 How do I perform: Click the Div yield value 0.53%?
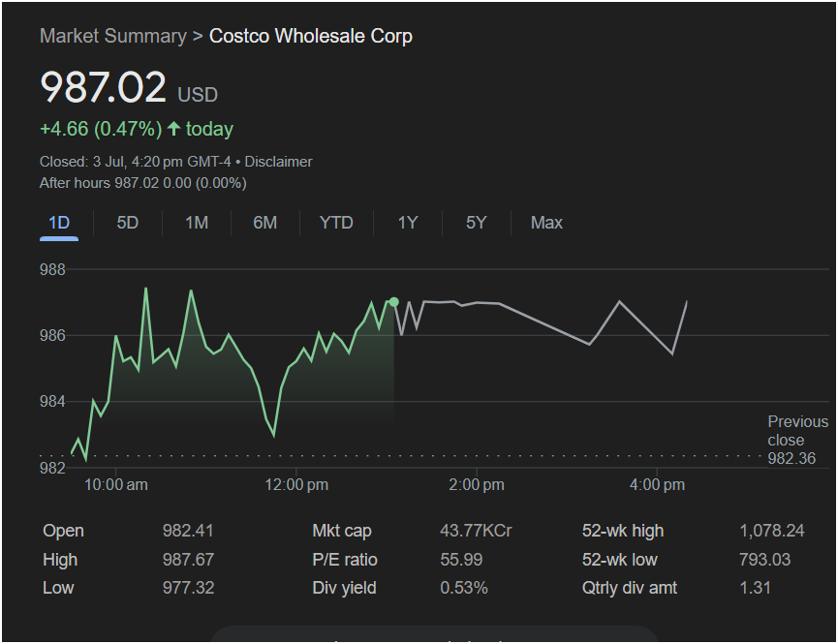464,588
